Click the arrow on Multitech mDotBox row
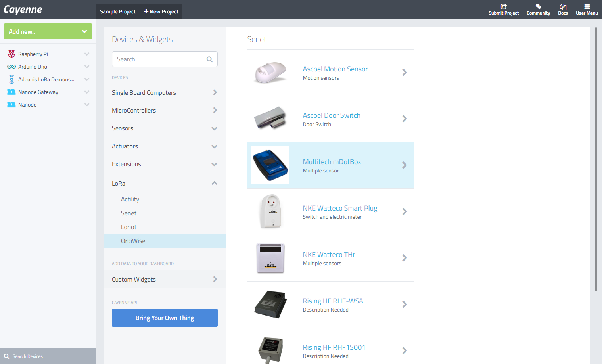This screenshot has height=364, width=602. (405, 165)
